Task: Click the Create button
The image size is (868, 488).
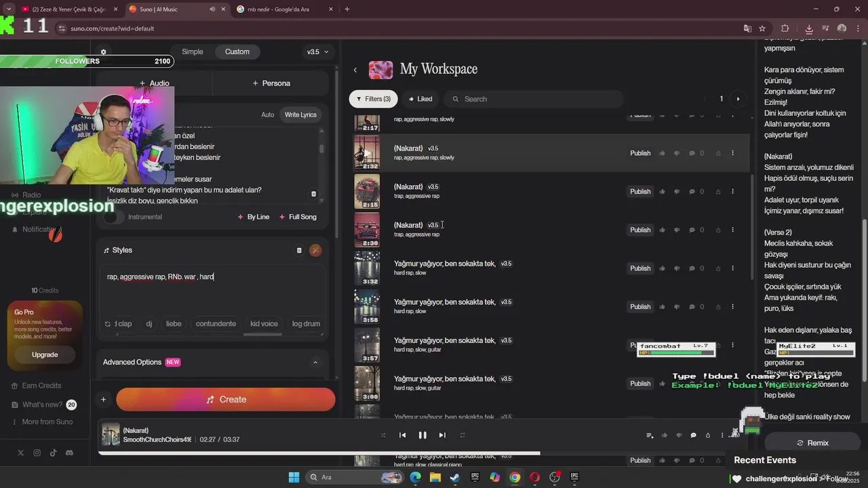Action: (226, 400)
